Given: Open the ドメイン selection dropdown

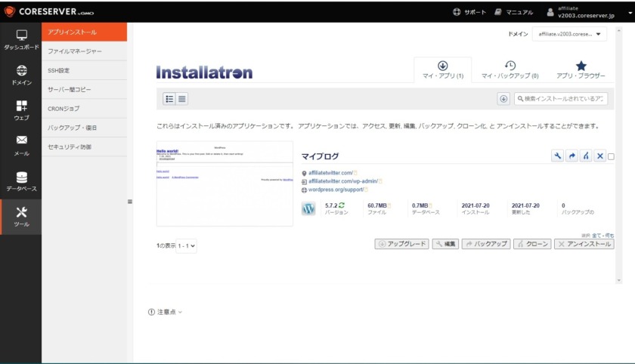Looking at the screenshot, I should pyautogui.click(x=569, y=34).
